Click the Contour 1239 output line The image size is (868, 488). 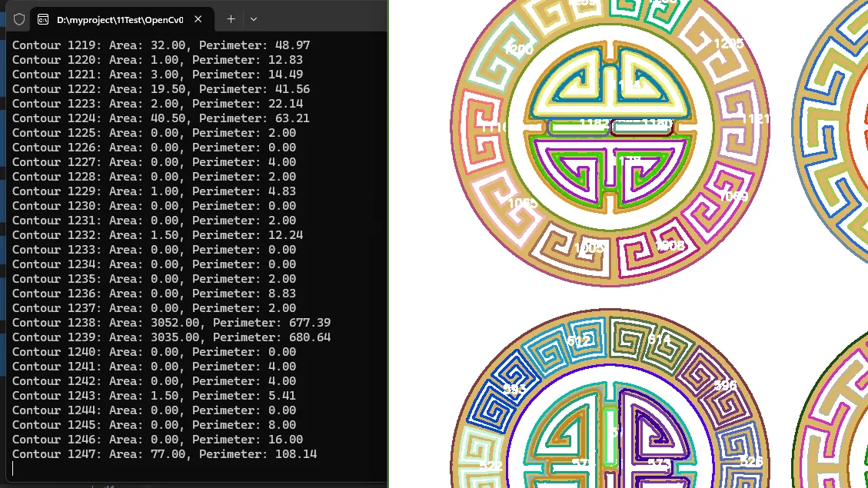click(171, 337)
